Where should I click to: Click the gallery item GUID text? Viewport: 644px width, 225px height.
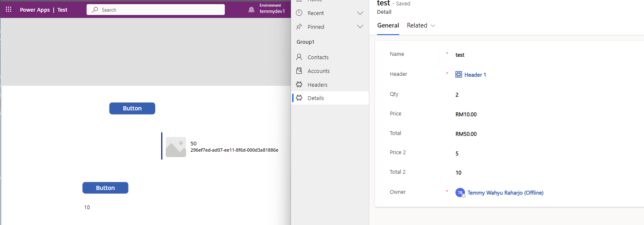(234, 150)
